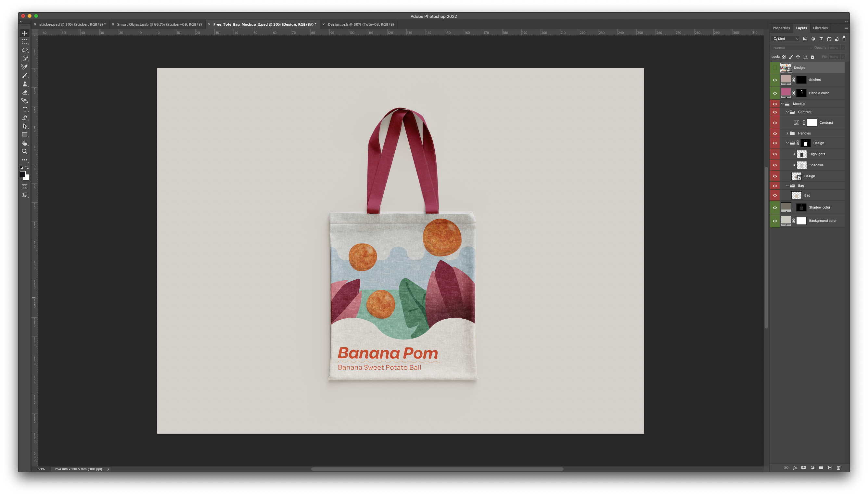Viewport: 868px width, 496px height.
Task: Click the foreground color swatch
Action: [22, 174]
